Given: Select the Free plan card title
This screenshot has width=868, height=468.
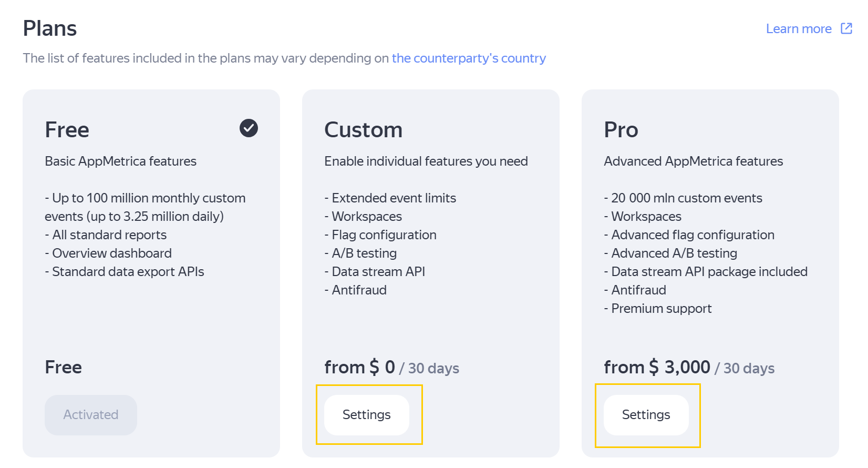Looking at the screenshot, I should (x=67, y=130).
